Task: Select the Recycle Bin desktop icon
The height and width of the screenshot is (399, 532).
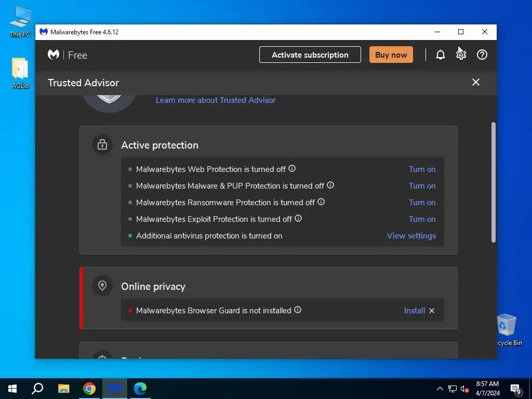Action: [508, 330]
